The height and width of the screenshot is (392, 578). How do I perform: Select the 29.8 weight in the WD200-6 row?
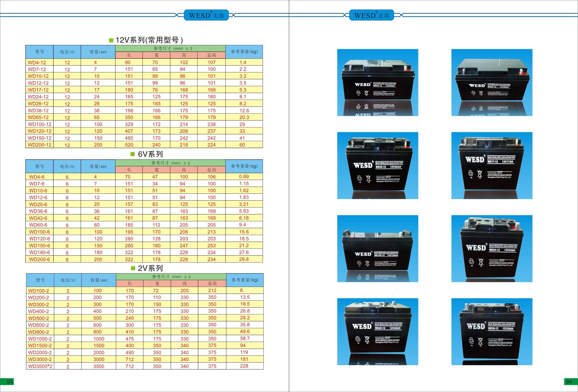(244, 259)
